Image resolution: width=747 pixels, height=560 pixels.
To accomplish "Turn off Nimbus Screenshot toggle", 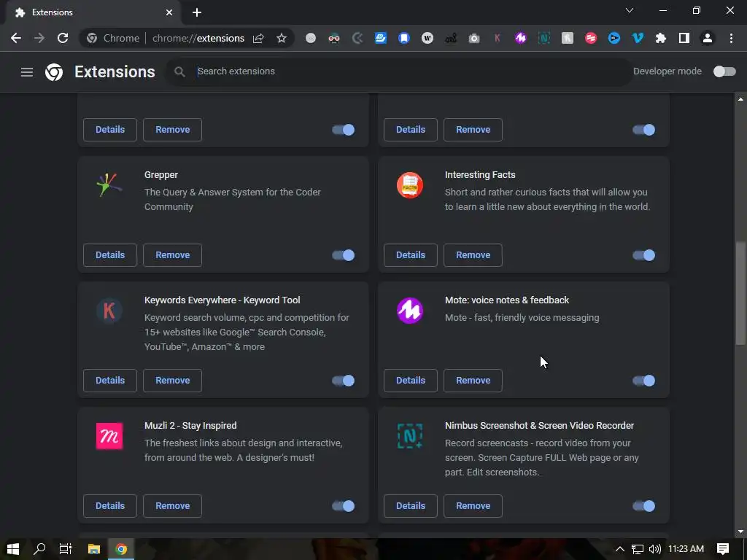I will [644, 506].
